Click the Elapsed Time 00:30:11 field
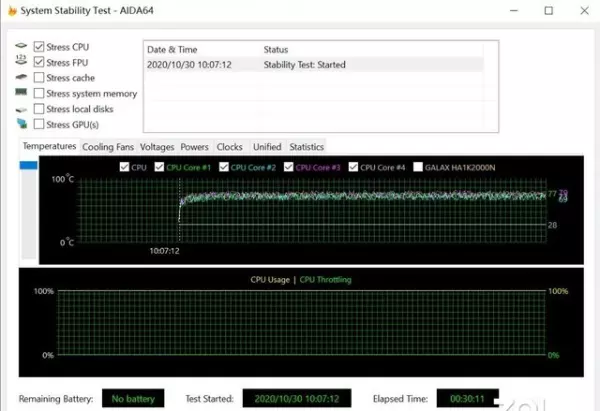The width and height of the screenshot is (600, 411). coord(468,398)
